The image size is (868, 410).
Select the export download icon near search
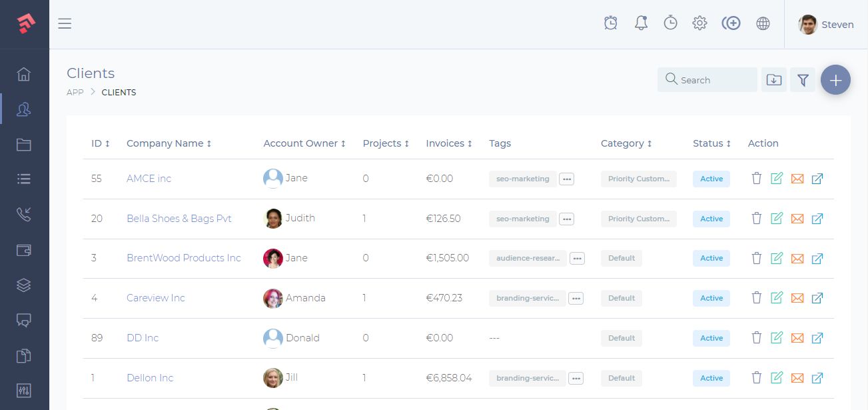773,79
